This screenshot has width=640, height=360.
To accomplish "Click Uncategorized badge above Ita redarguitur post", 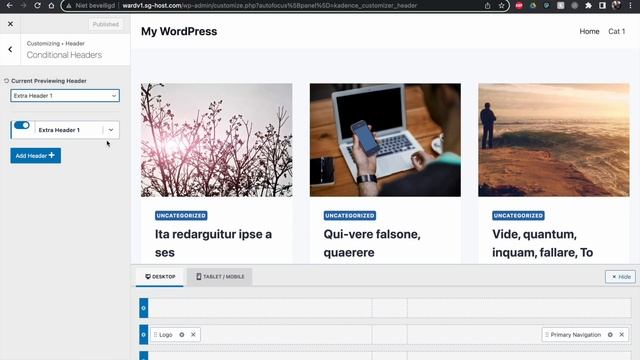I will (x=181, y=216).
